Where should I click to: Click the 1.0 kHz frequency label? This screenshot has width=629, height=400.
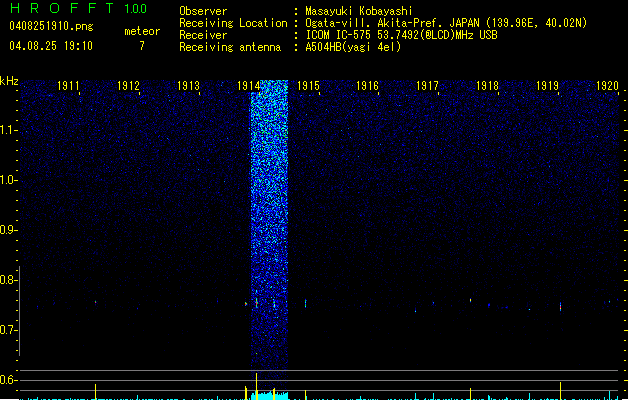7,180
